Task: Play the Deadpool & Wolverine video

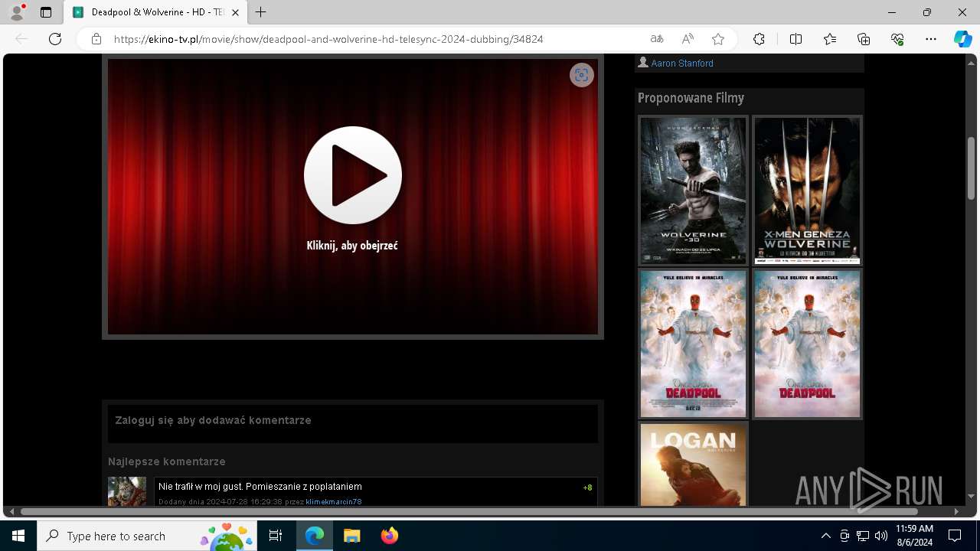Action: (x=353, y=175)
